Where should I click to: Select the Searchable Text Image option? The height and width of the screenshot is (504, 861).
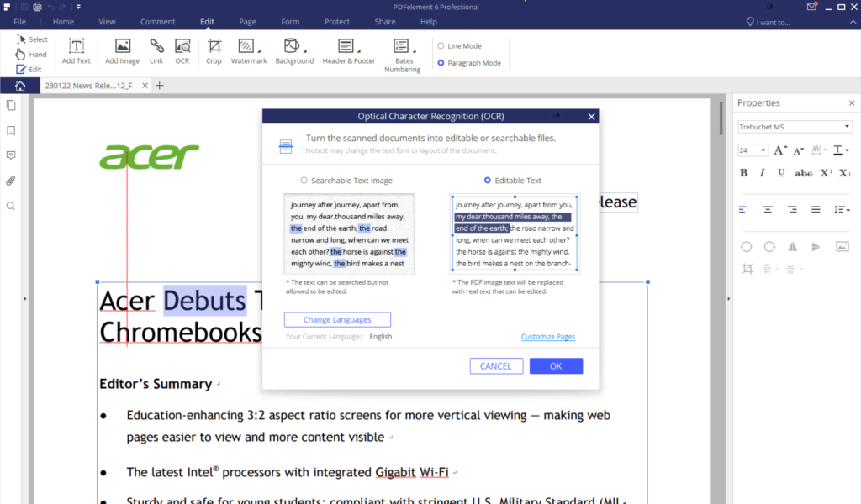[304, 181]
